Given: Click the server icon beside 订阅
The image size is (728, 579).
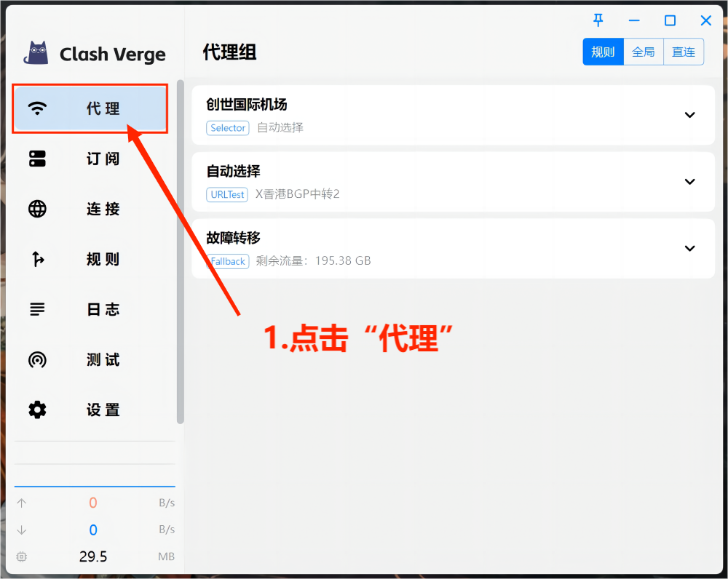Looking at the screenshot, I should (x=37, y=159).
